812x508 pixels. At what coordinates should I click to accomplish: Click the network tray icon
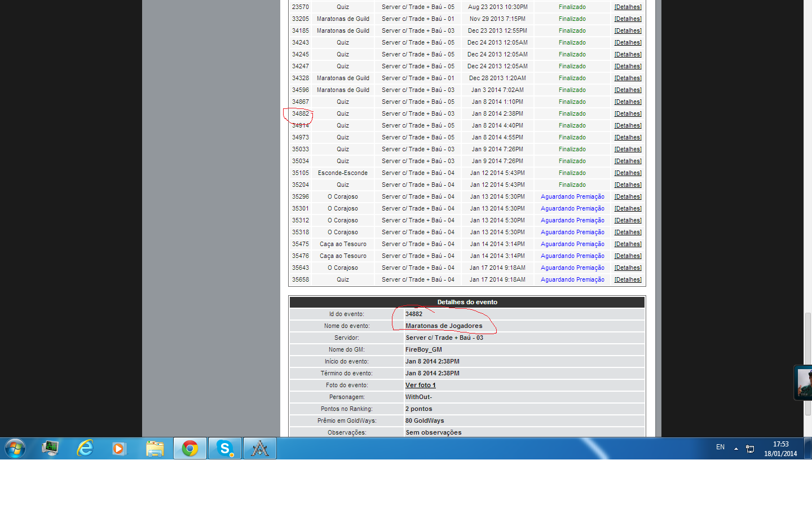click(750, 449)
